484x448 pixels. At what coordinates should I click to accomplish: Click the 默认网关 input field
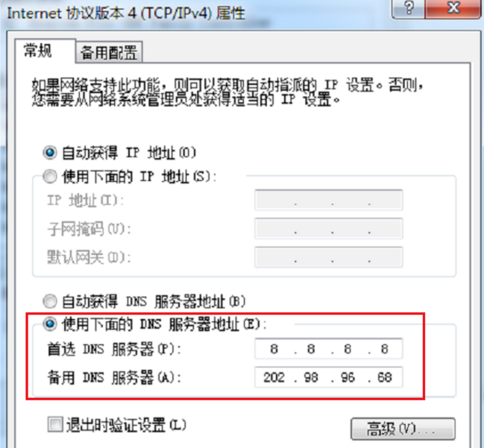pos(328,256)
